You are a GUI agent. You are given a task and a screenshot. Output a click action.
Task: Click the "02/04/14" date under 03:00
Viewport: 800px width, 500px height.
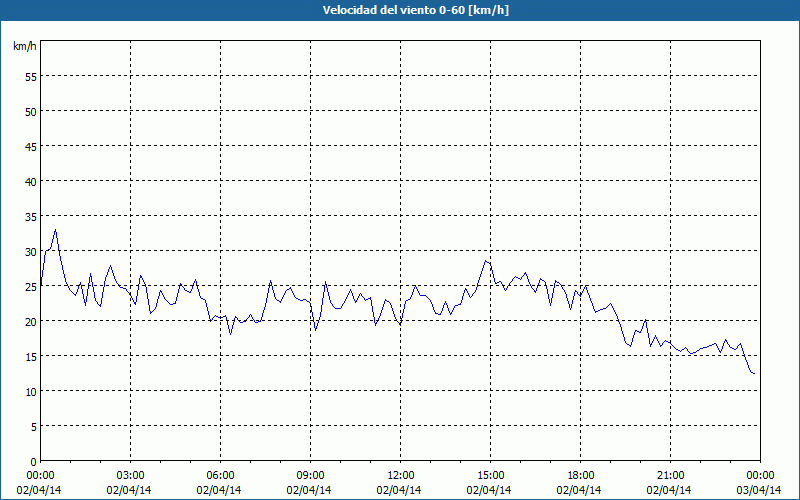(129, 490)
